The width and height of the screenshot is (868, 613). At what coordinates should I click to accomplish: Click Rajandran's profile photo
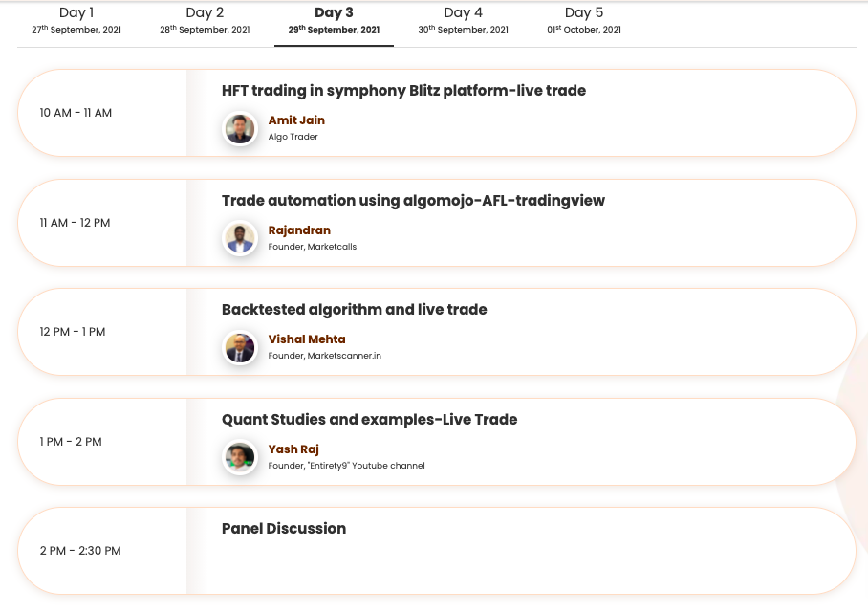click(x=239, y=238)
